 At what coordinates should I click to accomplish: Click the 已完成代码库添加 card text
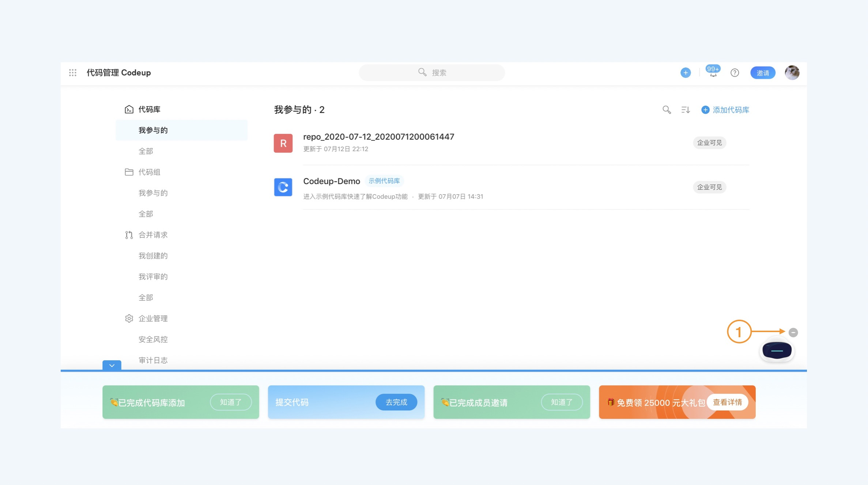point(151,403)
